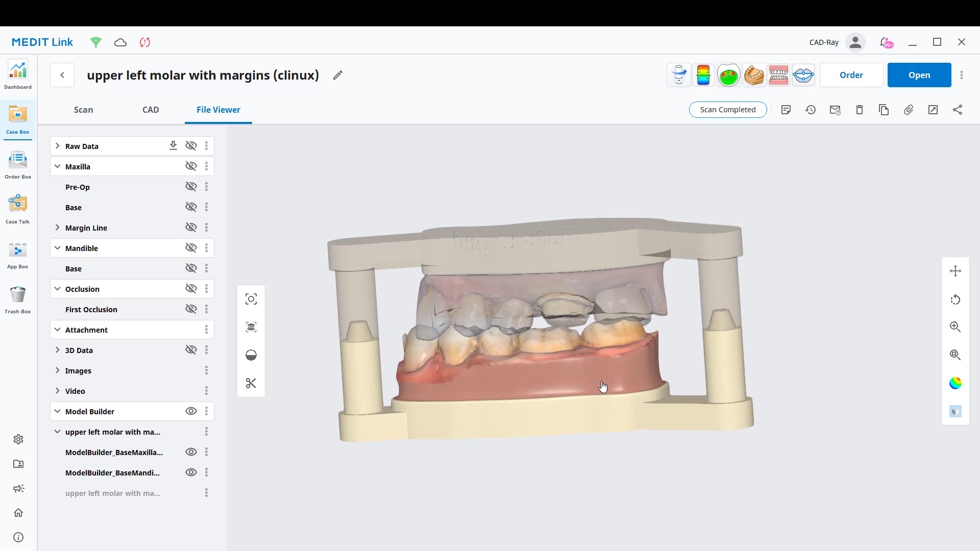Launch the teeth arches app icon
This screenshot has height=551, width=980.
pyautogui.click(x=778, y=75)
